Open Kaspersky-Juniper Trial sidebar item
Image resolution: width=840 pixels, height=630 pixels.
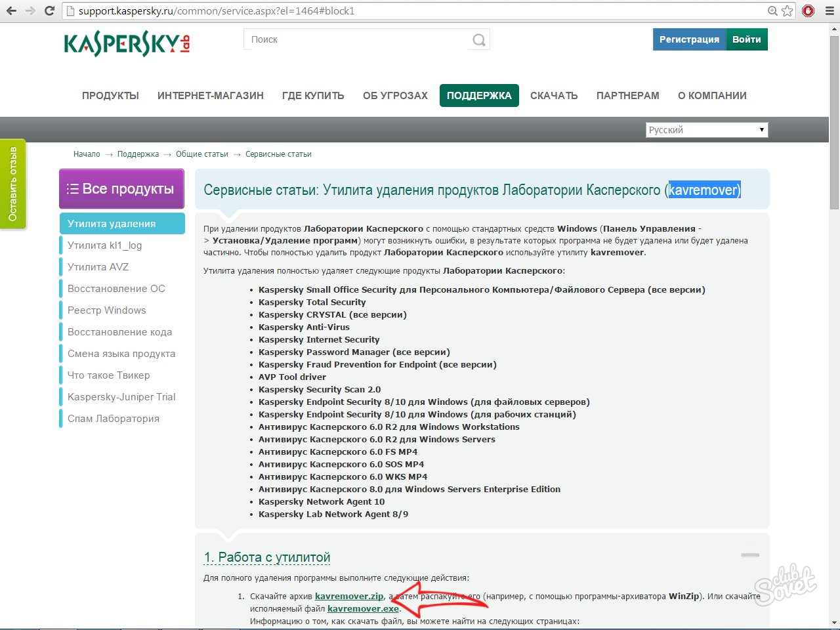121,397
